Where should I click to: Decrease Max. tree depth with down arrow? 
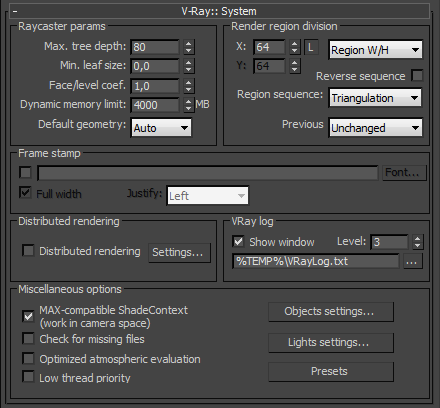click(x=189, y=50)
